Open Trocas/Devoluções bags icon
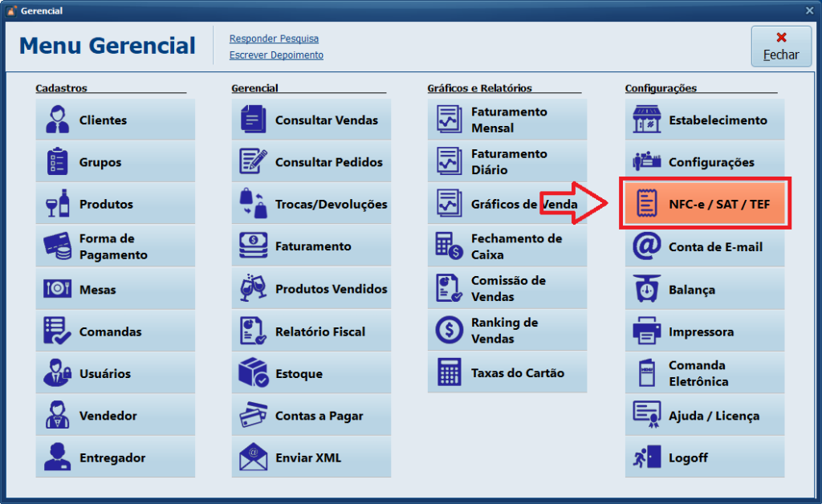822x504 pixels. click(x=254, y=204)
